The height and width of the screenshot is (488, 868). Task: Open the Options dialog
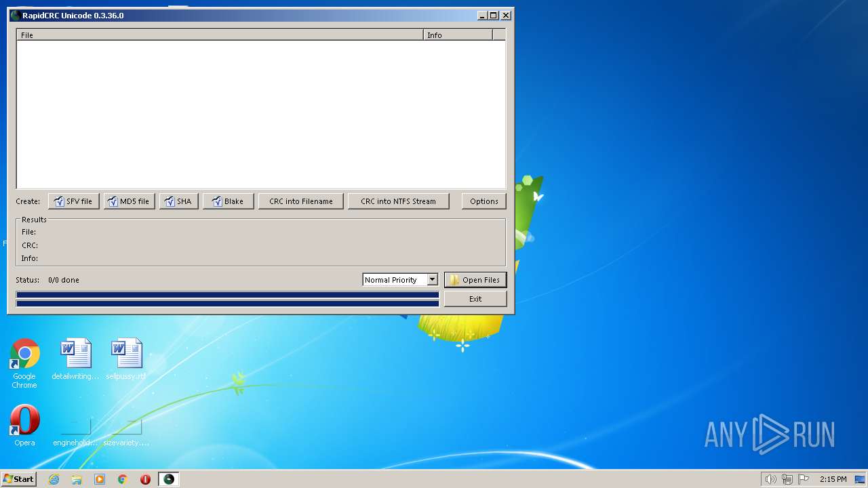click(x=484, y=201)
